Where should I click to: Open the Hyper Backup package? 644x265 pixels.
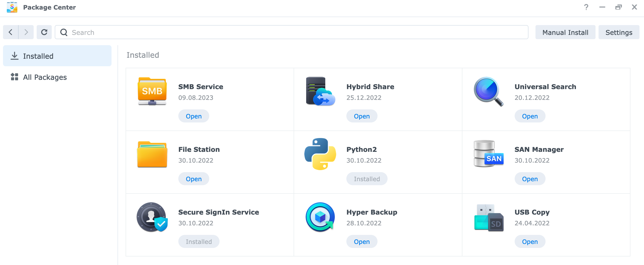[362, 241]
